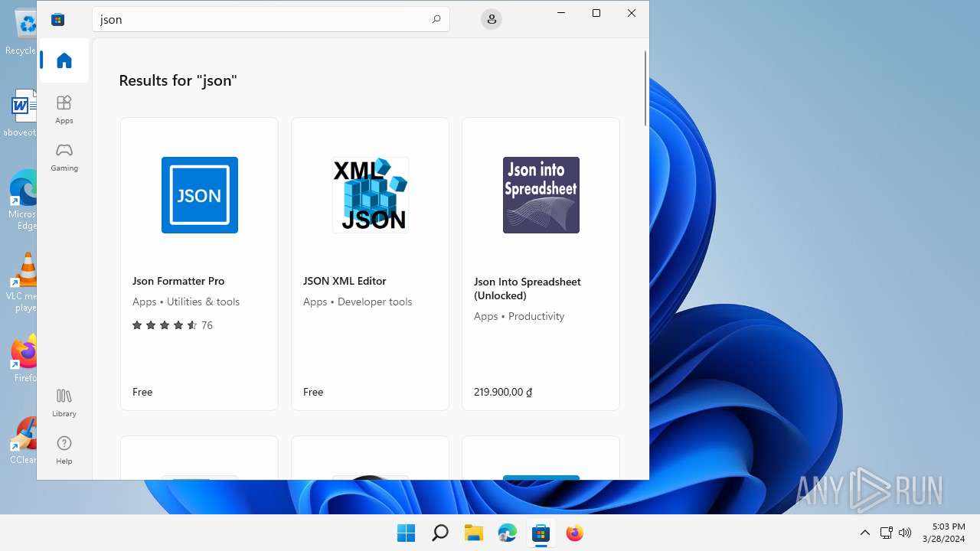Open the Gaming section in sidebar
980x551 pixels.
pos(64,157)
